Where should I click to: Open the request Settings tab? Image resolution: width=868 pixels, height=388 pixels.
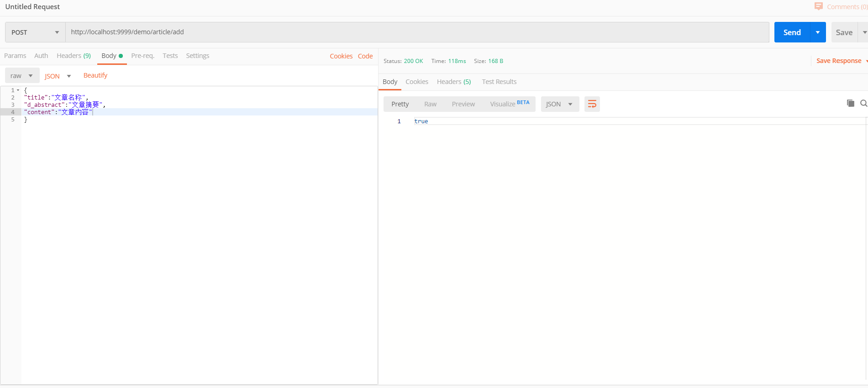[x=197, y=56]
